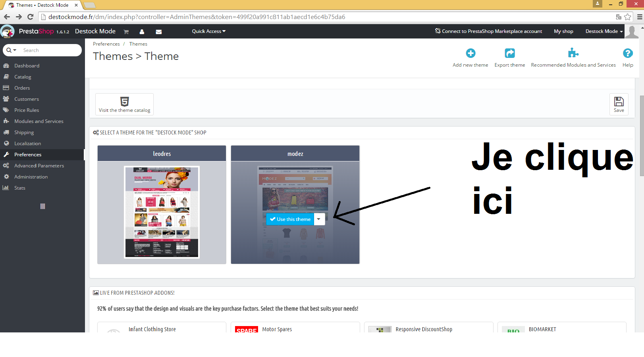Viewport: 644px width, 357px height.
Task: Click the Customers group icon
Action: 6,99
